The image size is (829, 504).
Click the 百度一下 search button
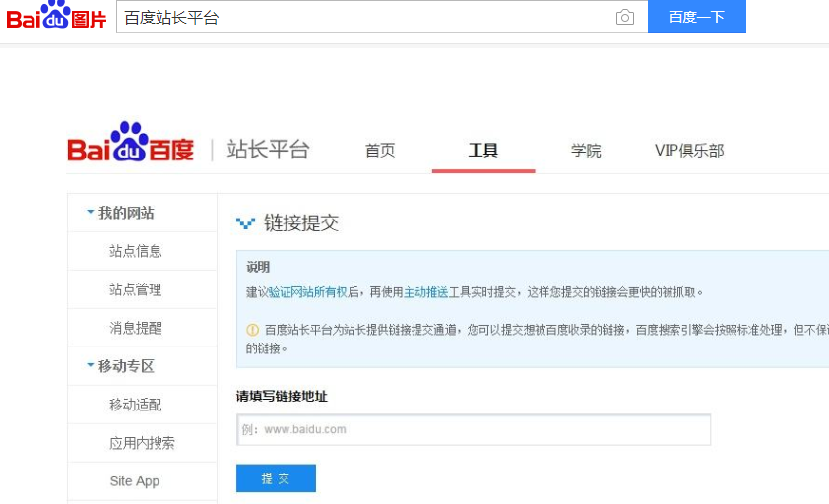click(x=697, y=17)
